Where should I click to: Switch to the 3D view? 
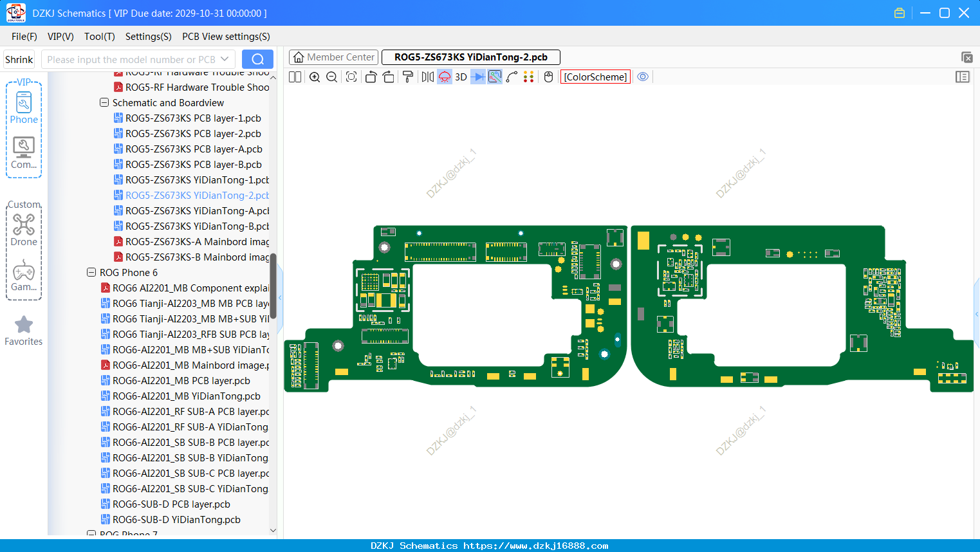pos(461,77)
